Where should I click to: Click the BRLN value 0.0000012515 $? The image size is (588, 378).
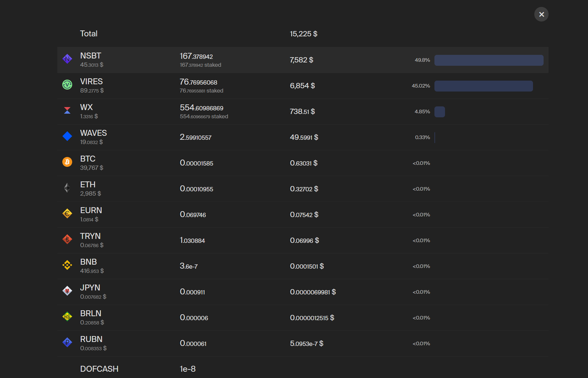pyautogui.click(x=312, y=318)
